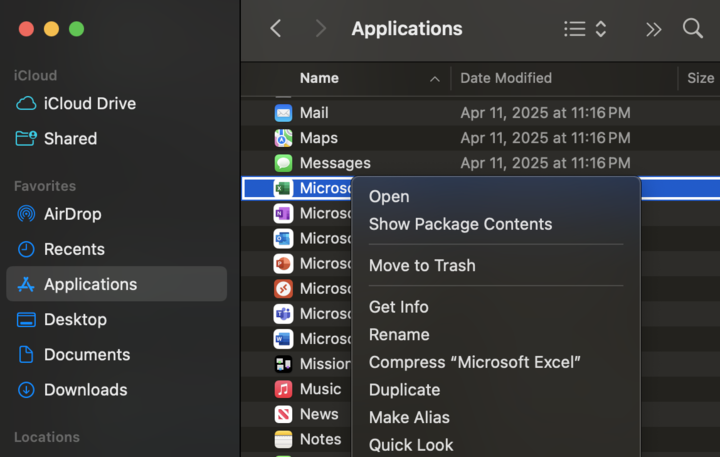
Task: Toggle sort direction caret in Name column
Action: coord(434,79)
